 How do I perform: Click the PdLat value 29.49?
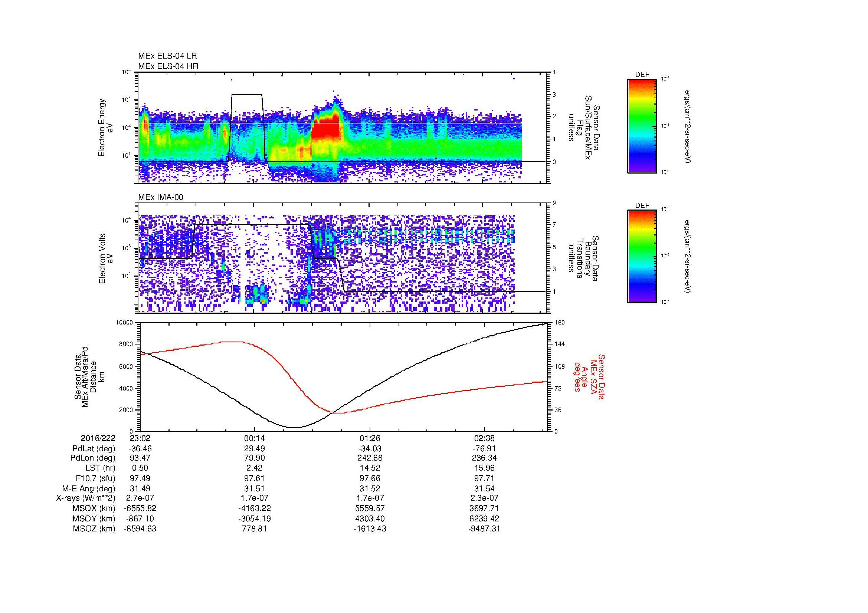[255, 449]
